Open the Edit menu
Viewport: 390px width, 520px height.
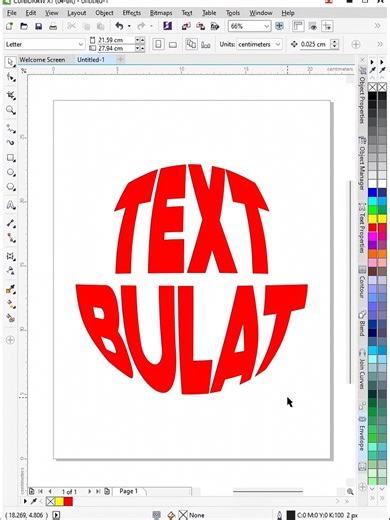(x=31, y=13)
